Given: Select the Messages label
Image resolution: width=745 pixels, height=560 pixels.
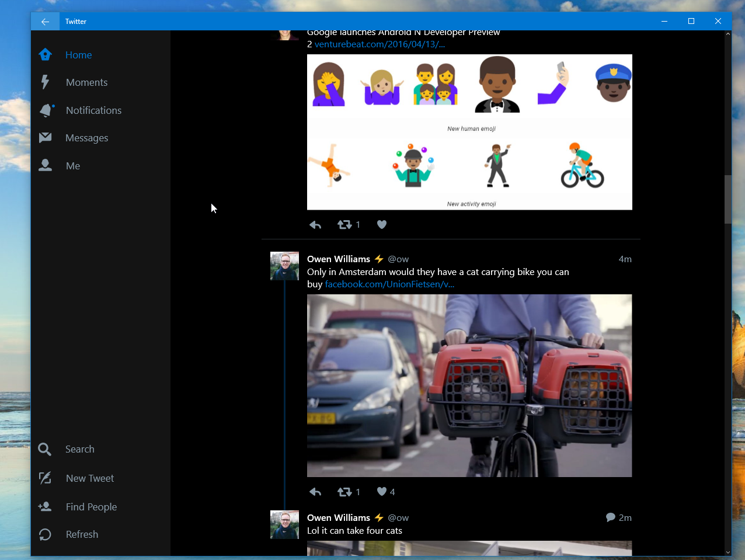Looking at the screenshot, I should pyautogui.click(x=87, y=138).
